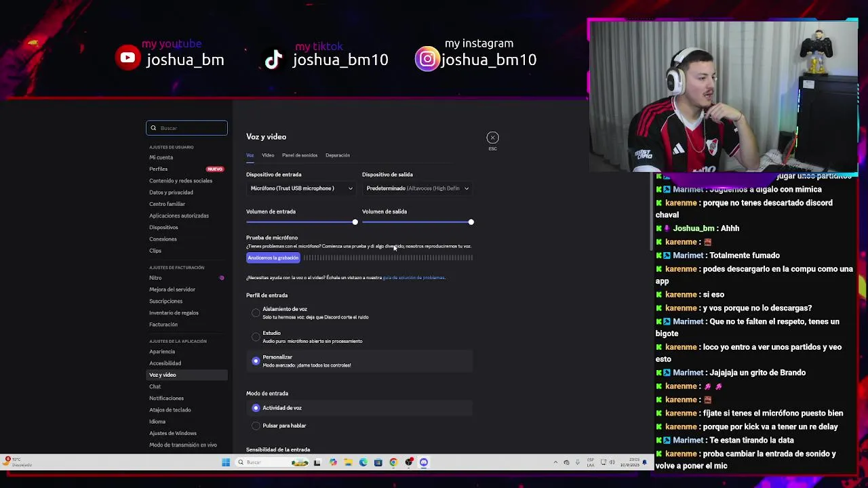Click the taskbar search box

tap(272, 462)
